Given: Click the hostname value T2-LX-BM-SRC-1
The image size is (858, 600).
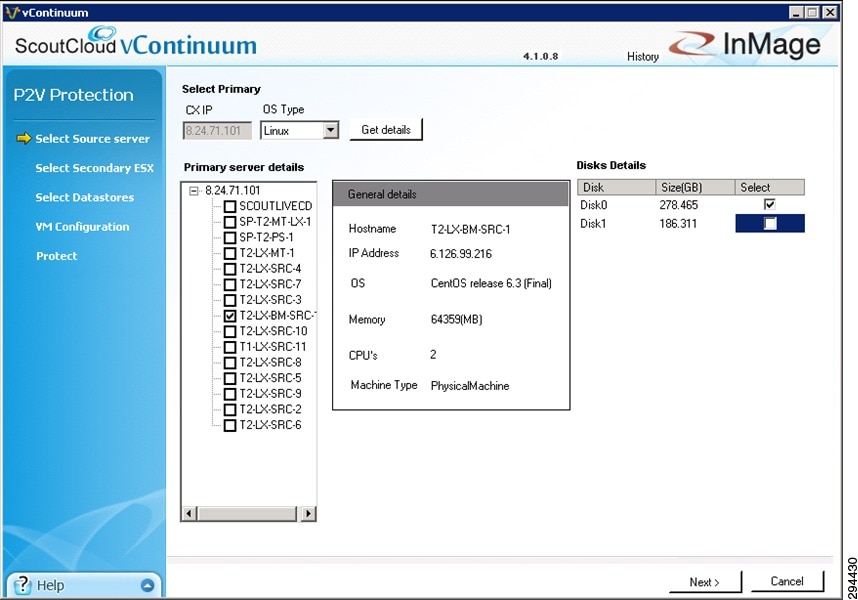Looking at the screenshot, I should coord(471,230).
